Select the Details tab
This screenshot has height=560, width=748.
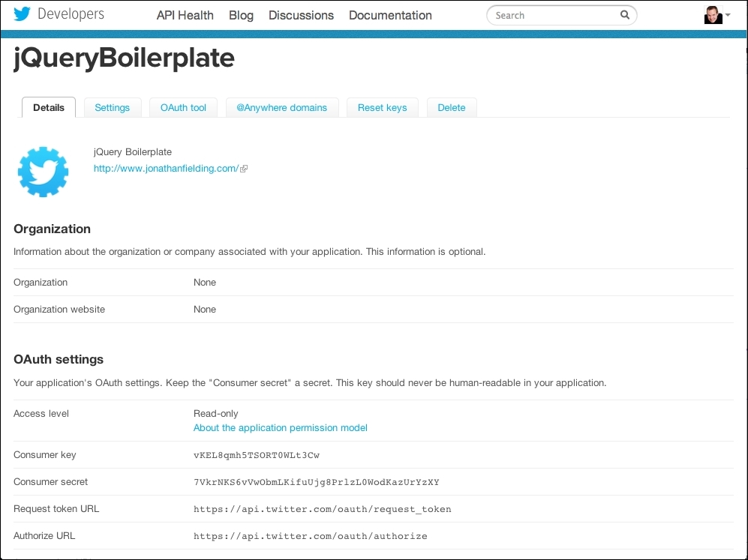click(x=49, y=107)
